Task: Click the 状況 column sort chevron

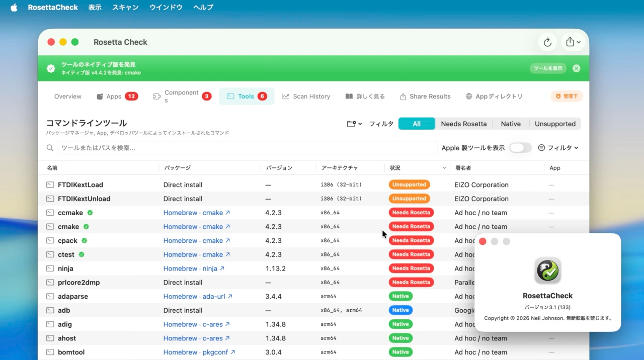Action: pos(444,168)
